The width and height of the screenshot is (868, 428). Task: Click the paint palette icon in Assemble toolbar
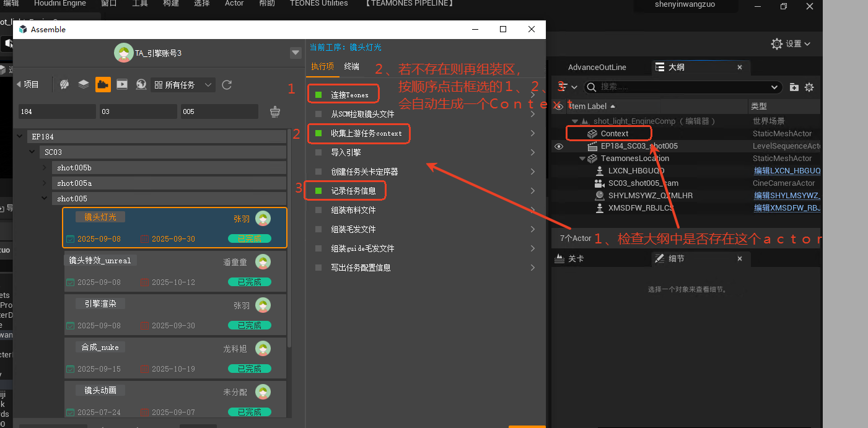point(64,85)
